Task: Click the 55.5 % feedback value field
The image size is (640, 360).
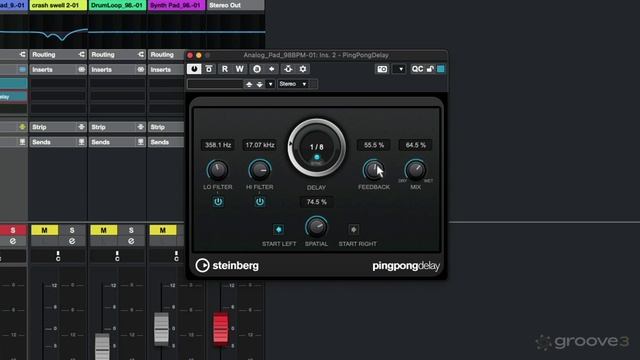Action: (x=374, y=145)
